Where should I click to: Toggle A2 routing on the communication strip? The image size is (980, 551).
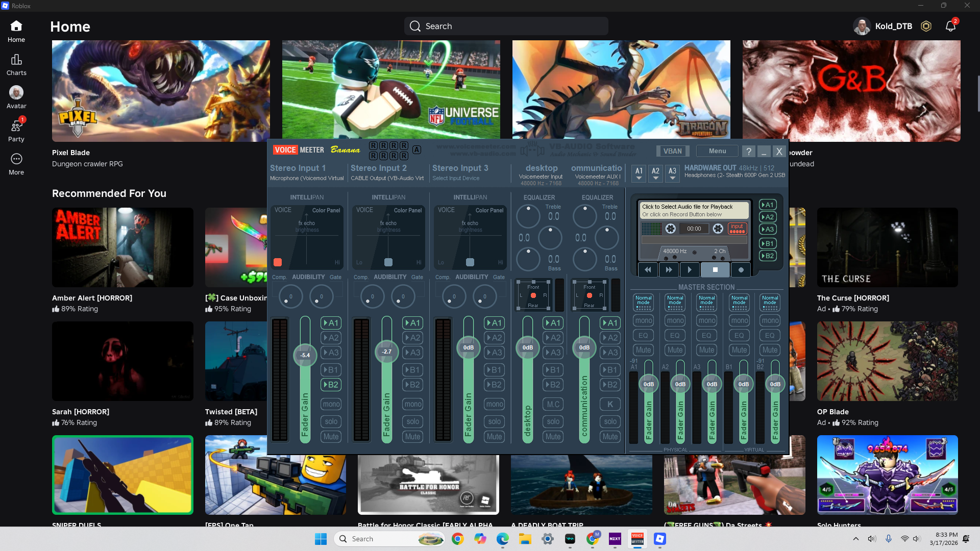click(610, 338)
